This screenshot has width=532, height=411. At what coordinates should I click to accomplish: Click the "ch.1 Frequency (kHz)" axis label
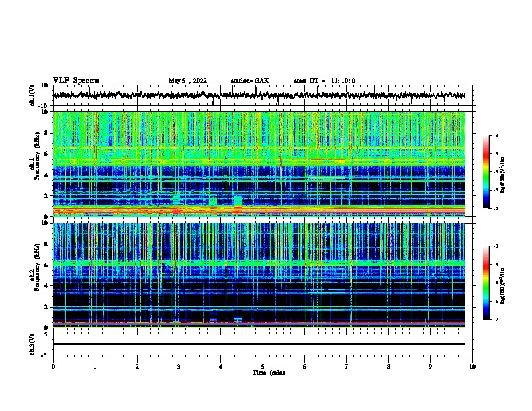(35, 156)
